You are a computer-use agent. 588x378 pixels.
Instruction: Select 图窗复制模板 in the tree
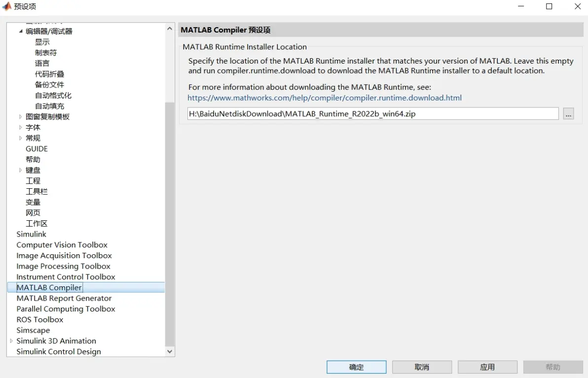click(x=48, y=117)
